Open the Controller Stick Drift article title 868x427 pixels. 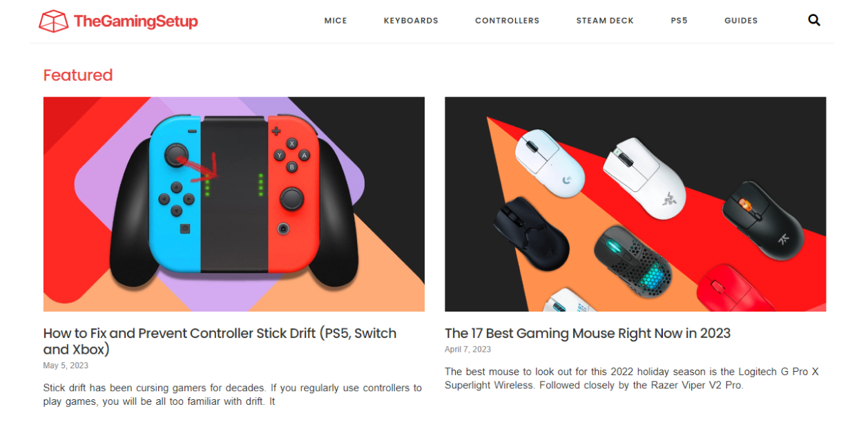pos(220,341)
